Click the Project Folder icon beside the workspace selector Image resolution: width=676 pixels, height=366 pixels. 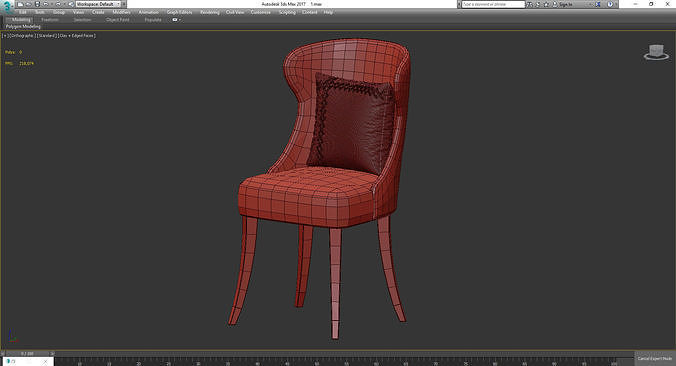click(x=71, y=4)
